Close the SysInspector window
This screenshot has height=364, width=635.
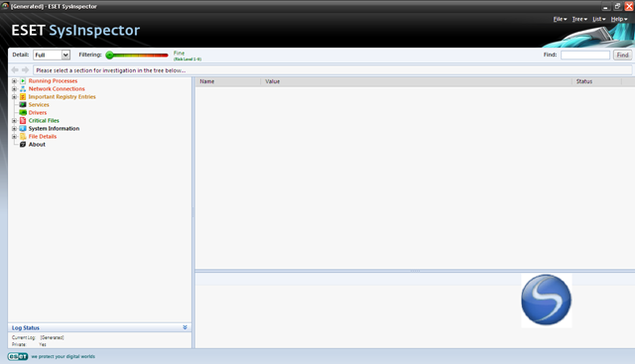tap(629, 6)
